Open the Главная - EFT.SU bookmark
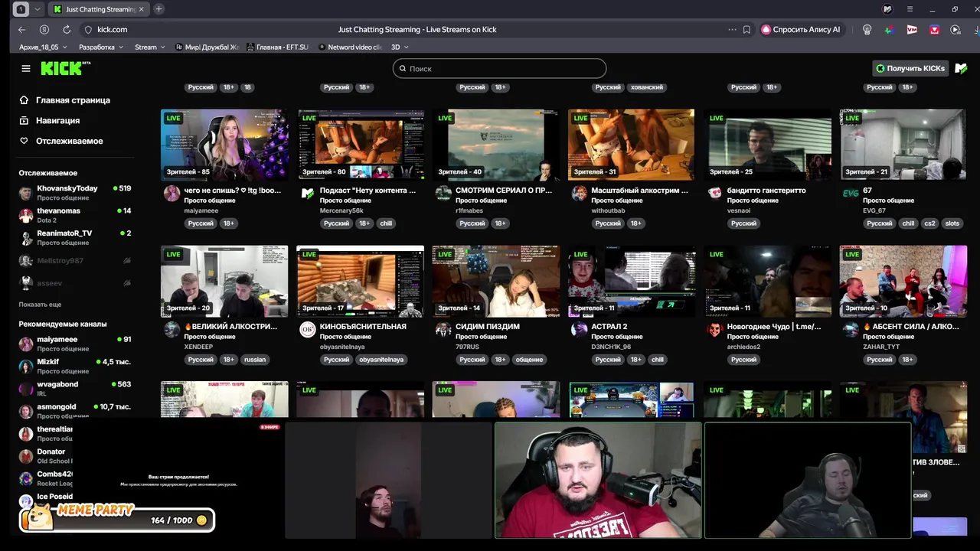980x551 pixels. pyautogui.click(x=278, y=47)
